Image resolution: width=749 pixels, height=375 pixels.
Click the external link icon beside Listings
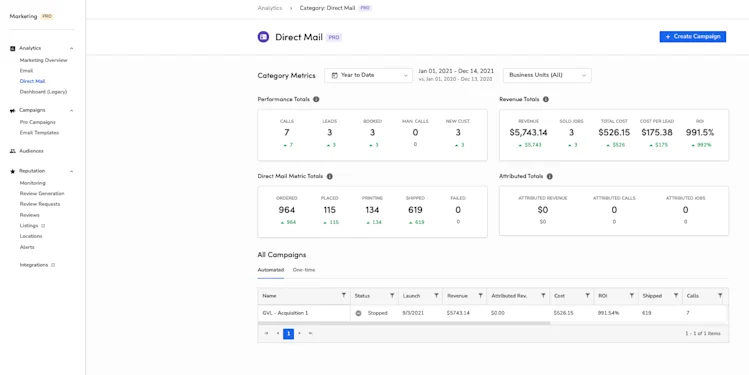43,225
